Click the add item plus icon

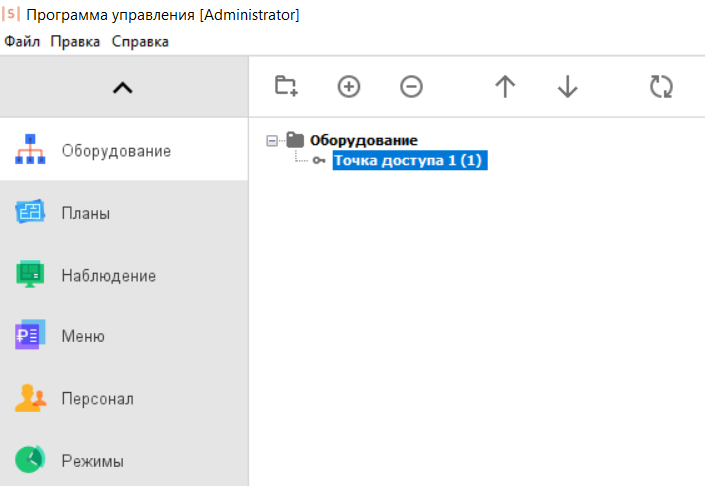click(x=349, y=86)
